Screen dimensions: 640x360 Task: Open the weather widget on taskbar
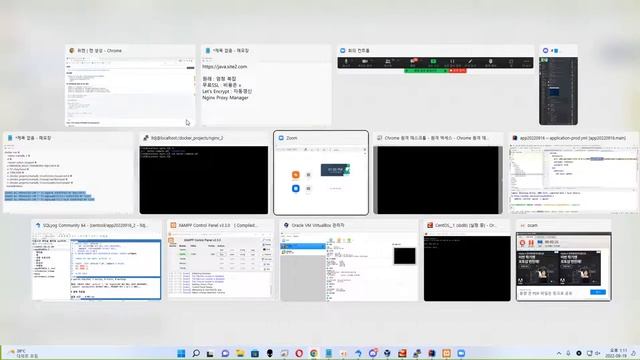point(22,353)
